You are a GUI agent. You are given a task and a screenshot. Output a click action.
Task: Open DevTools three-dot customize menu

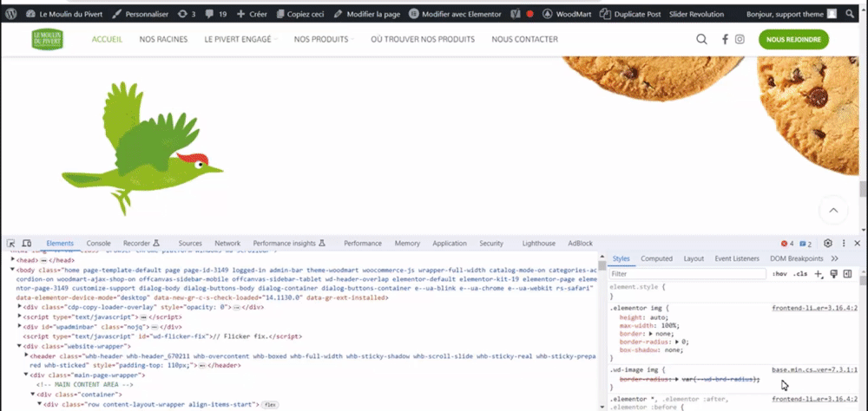(x=844, y=244)
